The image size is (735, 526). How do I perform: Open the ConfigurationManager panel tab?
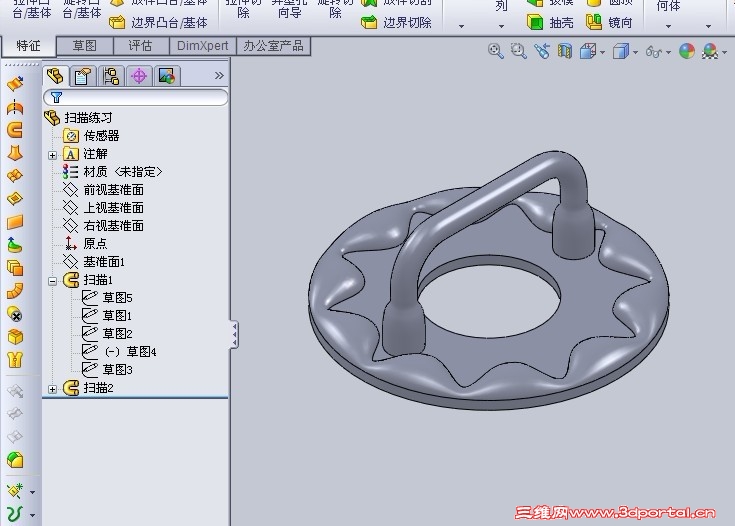click(x=111, y=76)
